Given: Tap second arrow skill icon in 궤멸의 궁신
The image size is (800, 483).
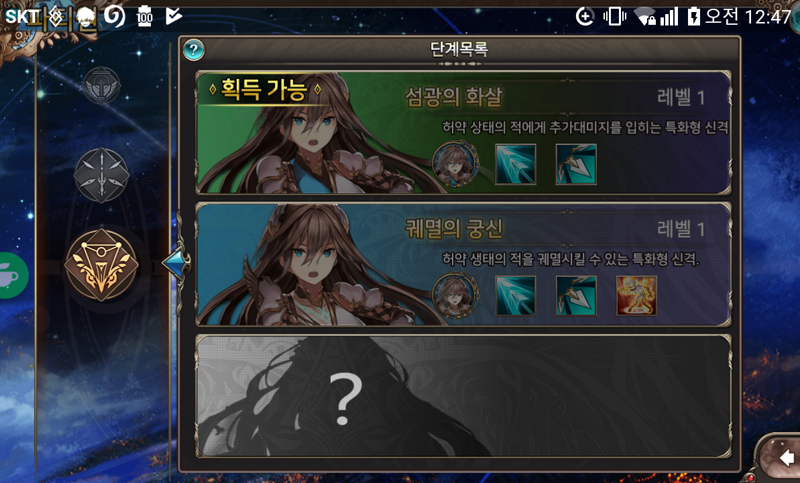Looking at the screenshot, I should click(x=576, y=296).
